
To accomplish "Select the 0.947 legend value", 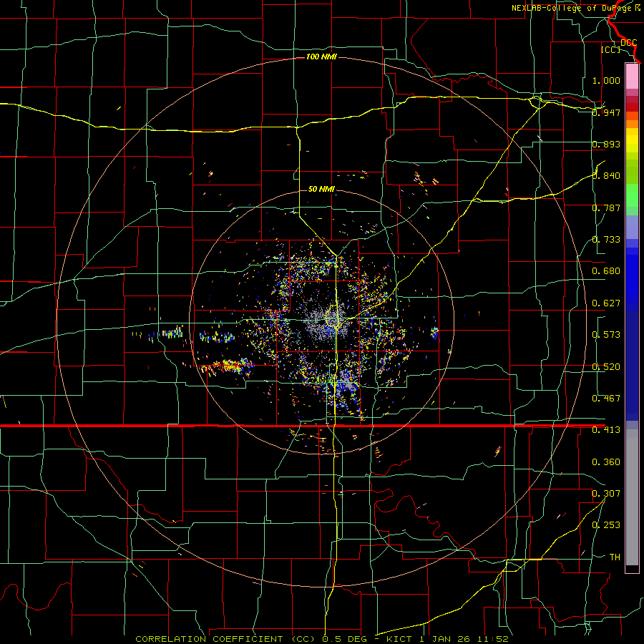I will (606, 112).
